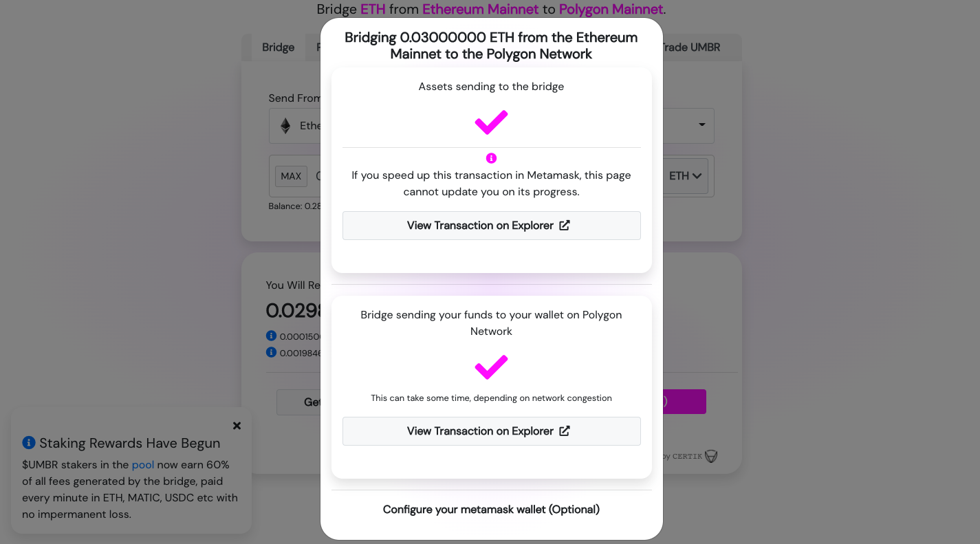Screen dimensions: 980x544
Task: Open the ETH token dropdown
Action: click(686, 176)
